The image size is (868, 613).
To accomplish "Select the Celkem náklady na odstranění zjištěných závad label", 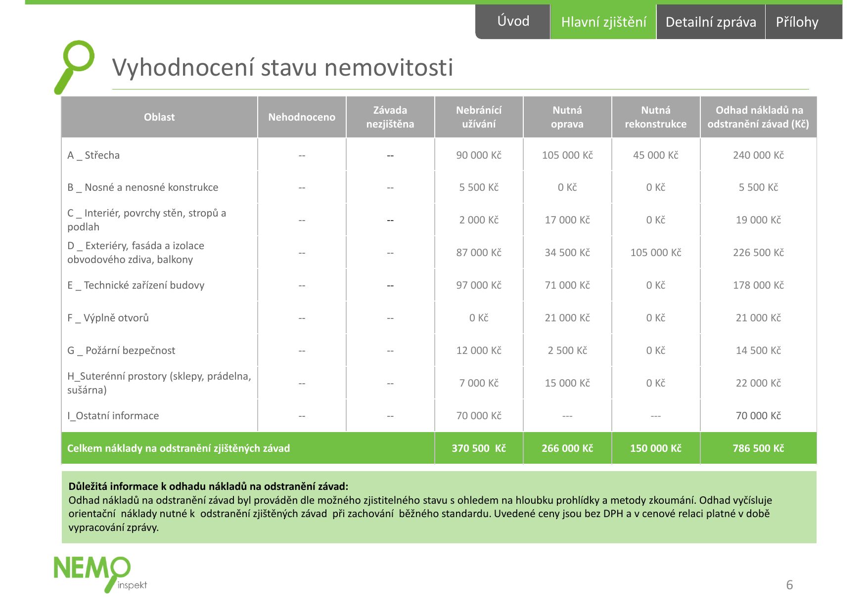I will 179,448.
